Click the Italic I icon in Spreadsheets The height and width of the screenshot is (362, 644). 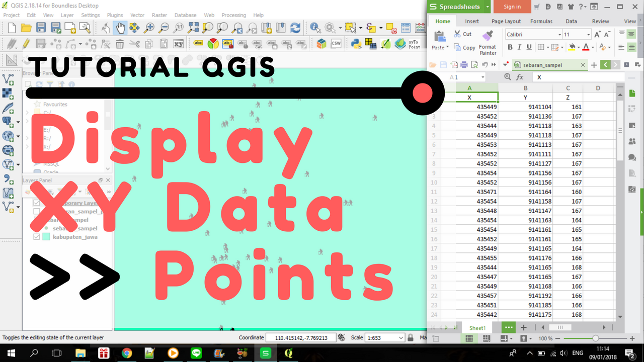(519, 47)
